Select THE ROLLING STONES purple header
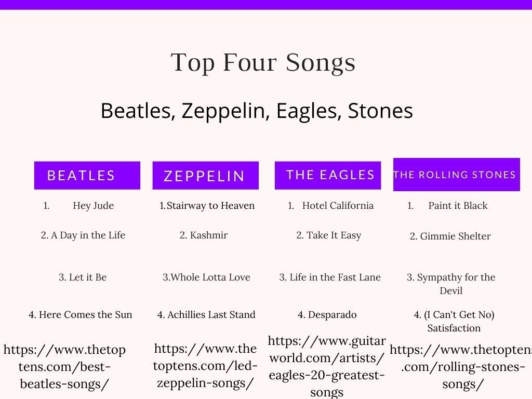 [456, 175]
